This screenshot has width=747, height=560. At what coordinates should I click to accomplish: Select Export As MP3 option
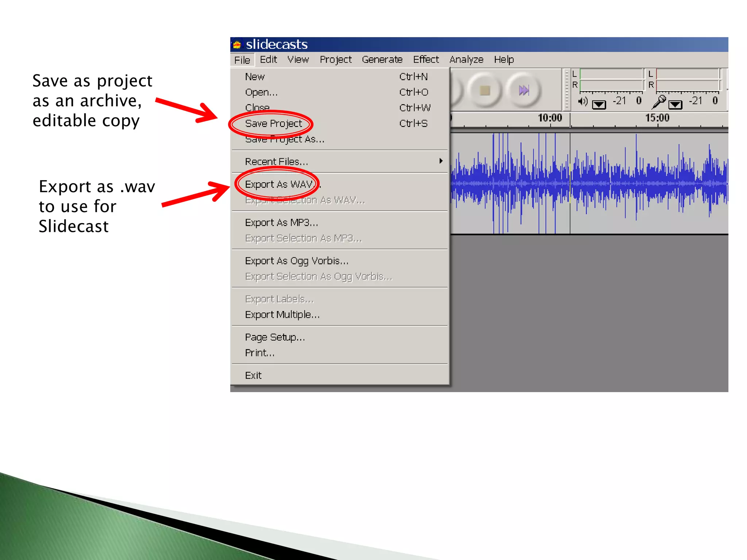point(281,223)
